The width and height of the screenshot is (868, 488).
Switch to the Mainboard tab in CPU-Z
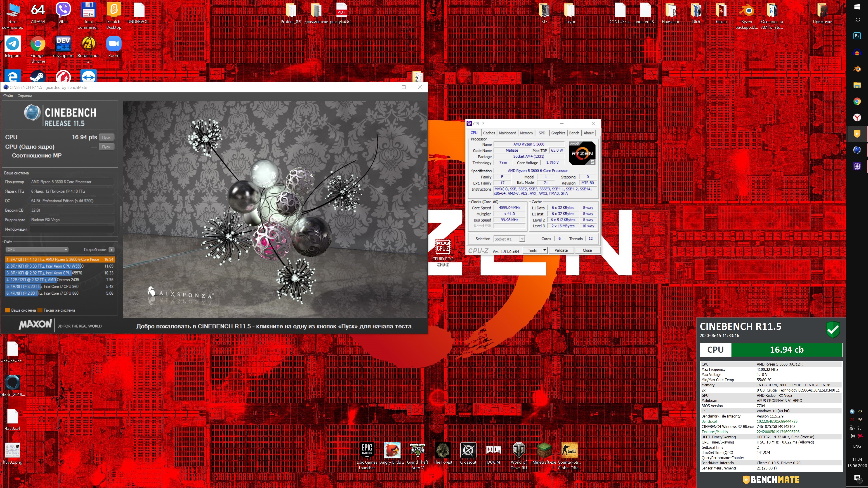click(507, 133)
